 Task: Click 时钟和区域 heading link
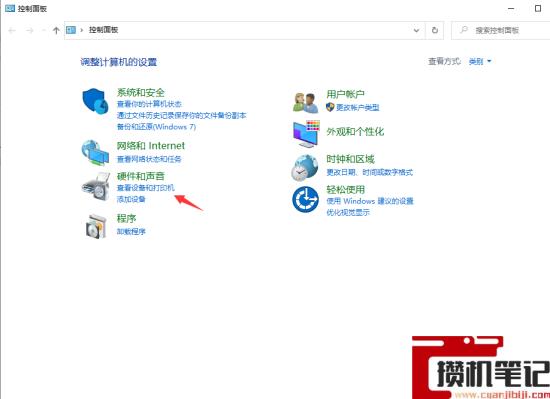tap(350, 159)
